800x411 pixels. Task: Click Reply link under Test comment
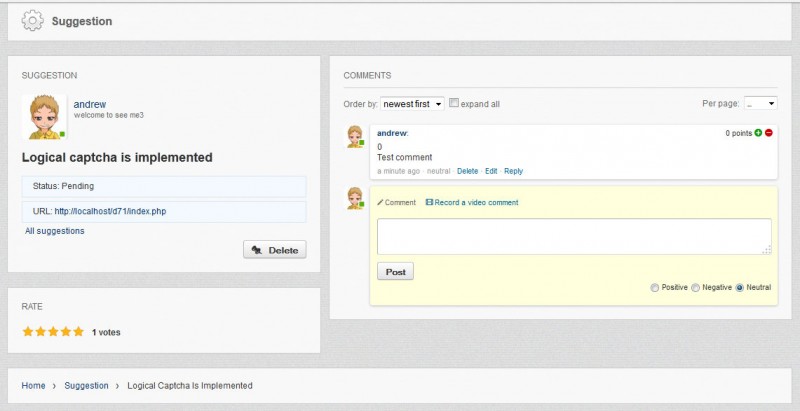(x=513, y=171)
